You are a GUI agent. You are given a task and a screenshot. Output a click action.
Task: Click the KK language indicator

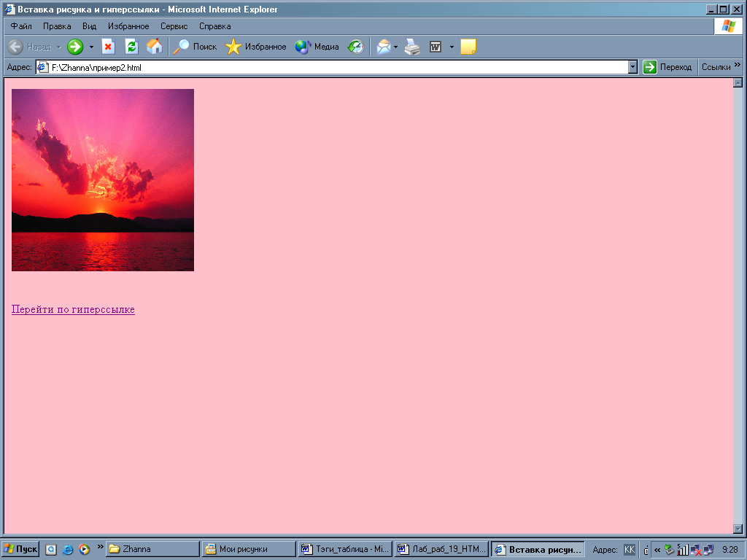[630, 550]
